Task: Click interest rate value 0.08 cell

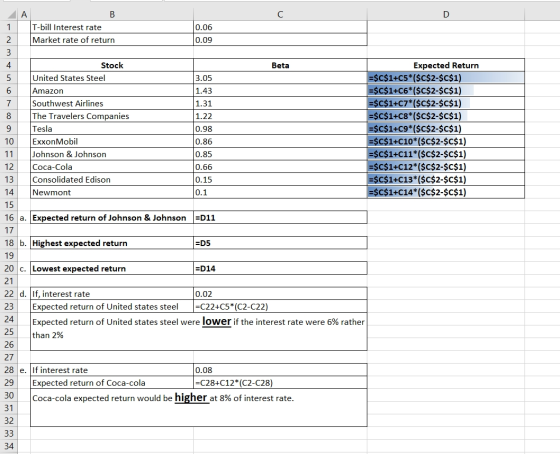Action: click(280, 370)
